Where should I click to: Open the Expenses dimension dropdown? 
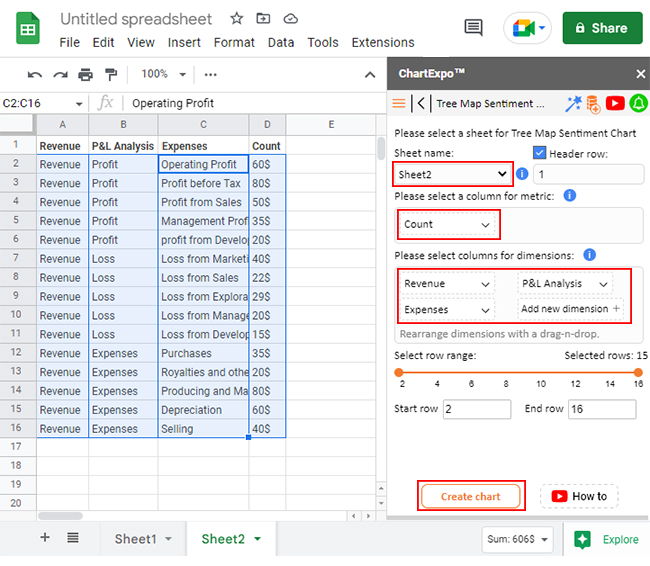[448, 310]
